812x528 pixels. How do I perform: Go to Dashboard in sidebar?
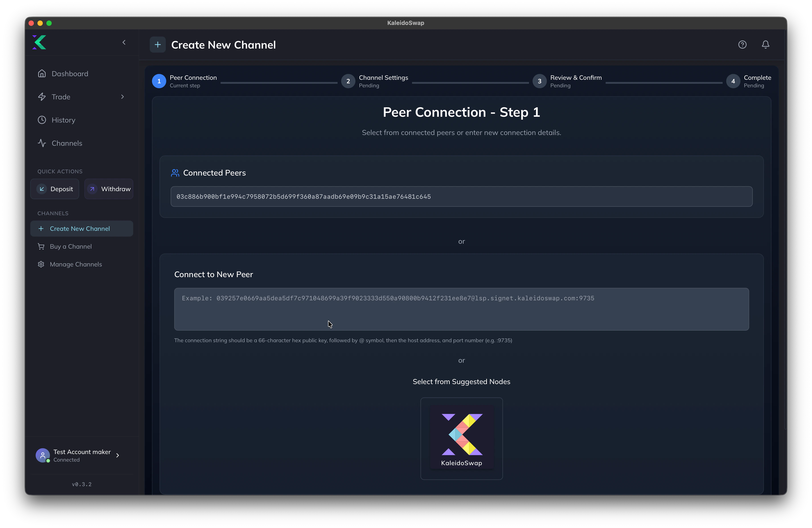click(70, 74)
